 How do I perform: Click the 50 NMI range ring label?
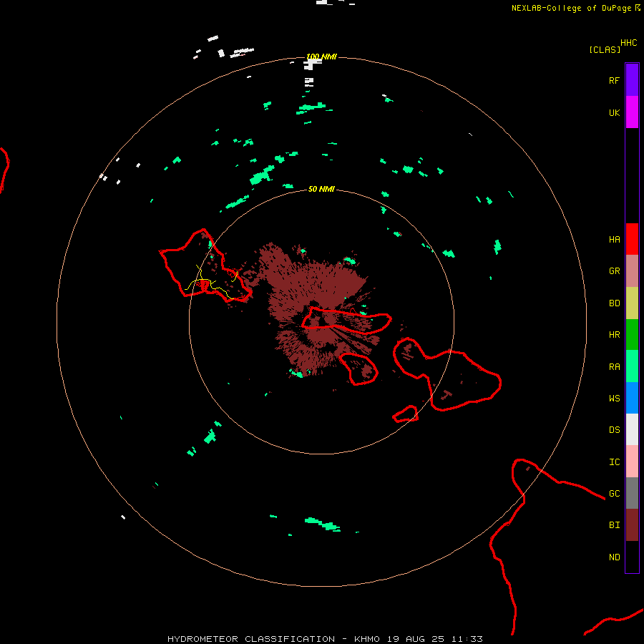click(x=321, y=189)
